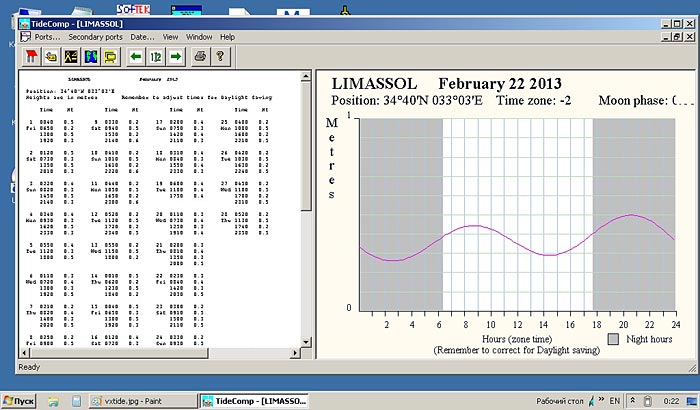Open the Ports... menu
This screenshot has width=700, height=410.
pyautogui.click(x=47, y=37)
